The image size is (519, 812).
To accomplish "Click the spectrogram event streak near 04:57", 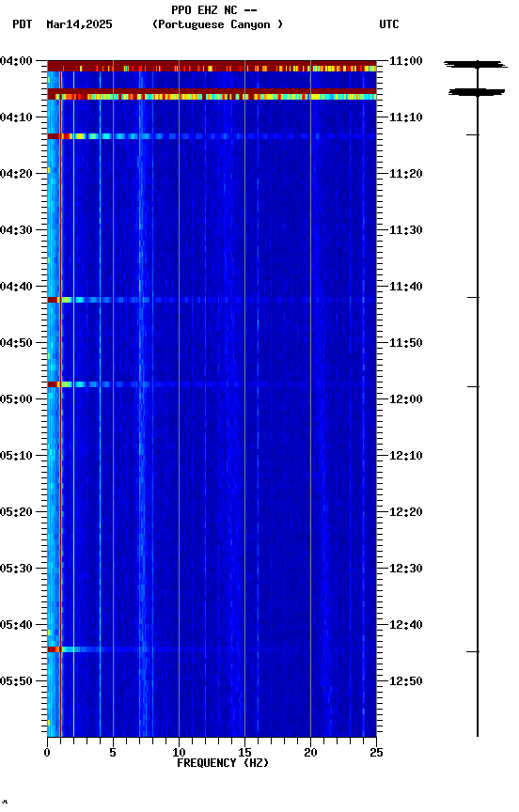I will 212,384.
